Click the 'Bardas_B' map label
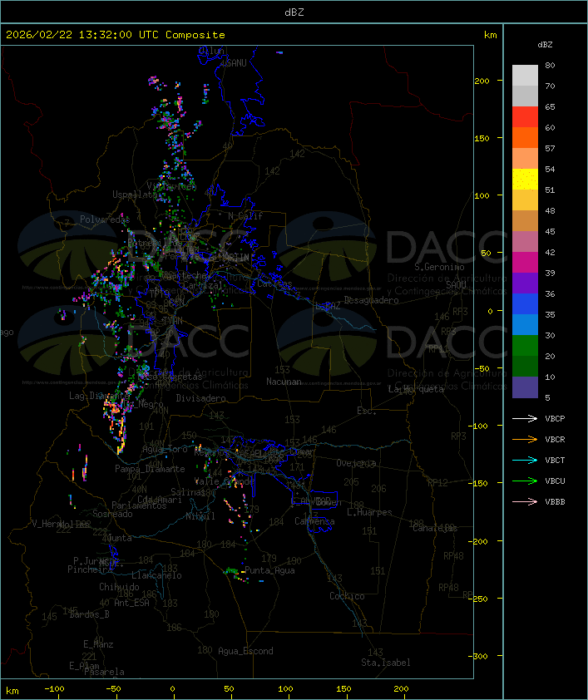588x700 pixels. (x=89, y=614)
